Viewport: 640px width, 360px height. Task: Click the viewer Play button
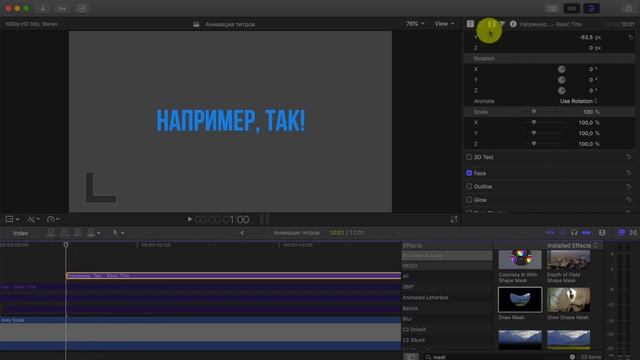189,220
